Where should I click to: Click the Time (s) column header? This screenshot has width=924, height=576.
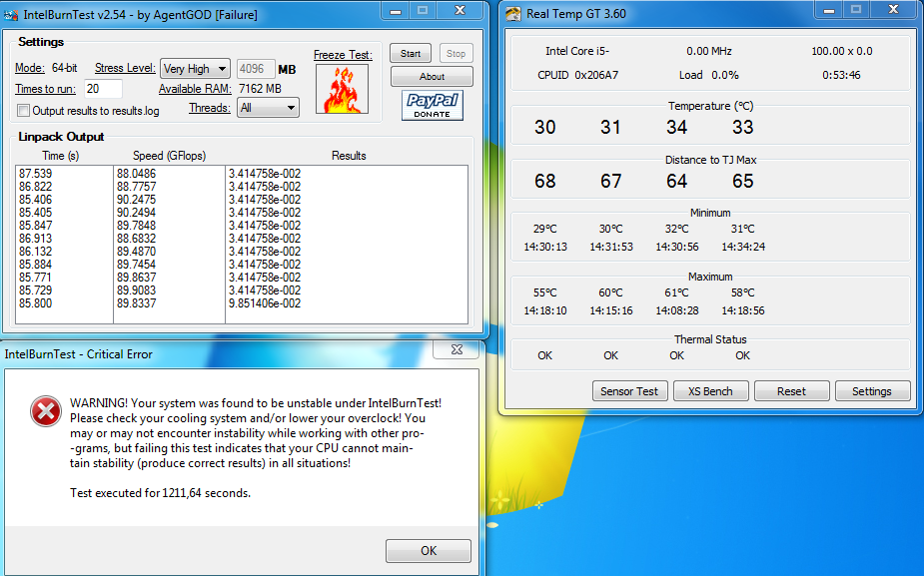(61, 156)
